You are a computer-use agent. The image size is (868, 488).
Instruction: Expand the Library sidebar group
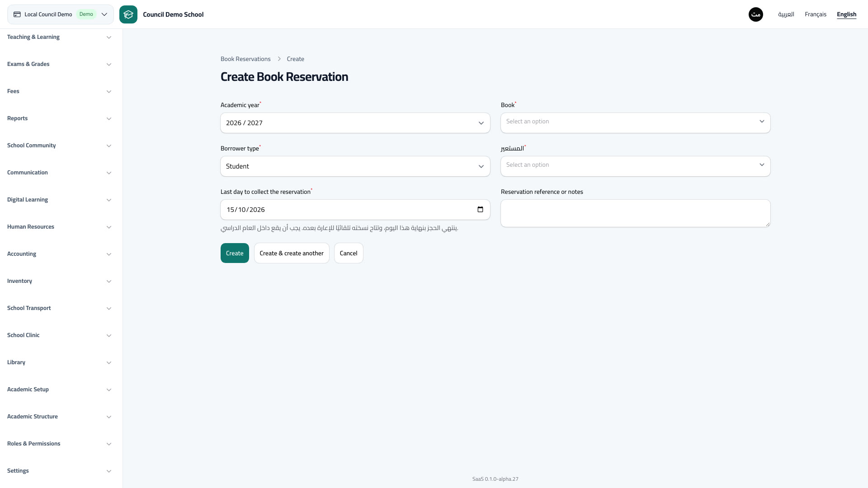coord(59,362)
